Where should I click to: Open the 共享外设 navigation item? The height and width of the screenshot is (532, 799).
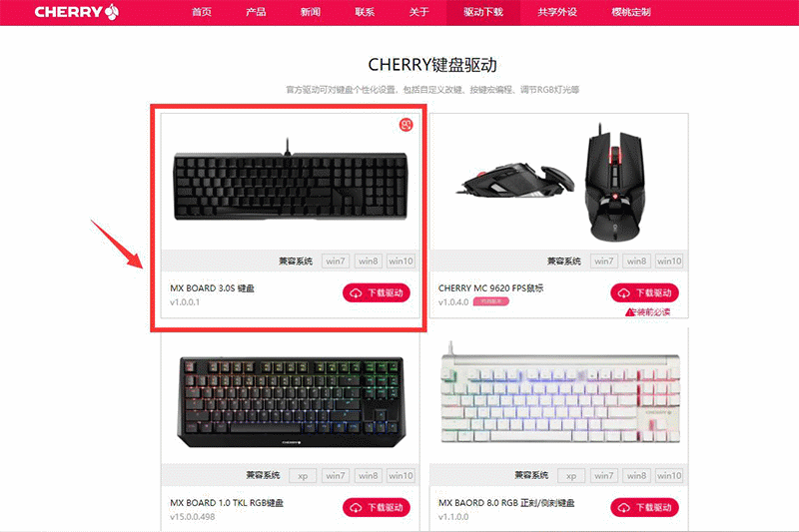point(557,12)
